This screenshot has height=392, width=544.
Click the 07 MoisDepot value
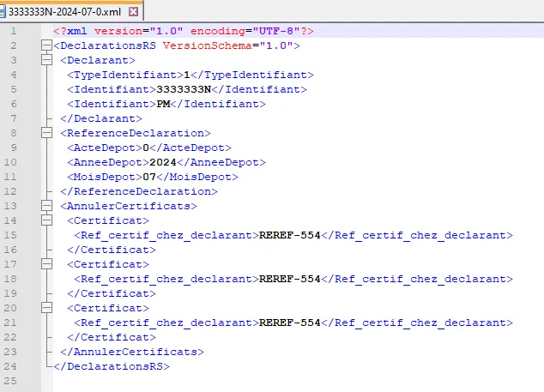click(x=152, y=177)
